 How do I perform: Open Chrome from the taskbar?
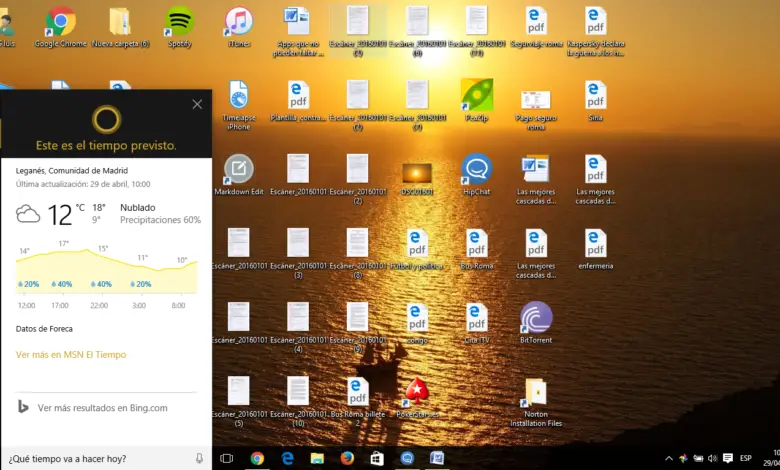pyautogui.click(x=257, y=458)
